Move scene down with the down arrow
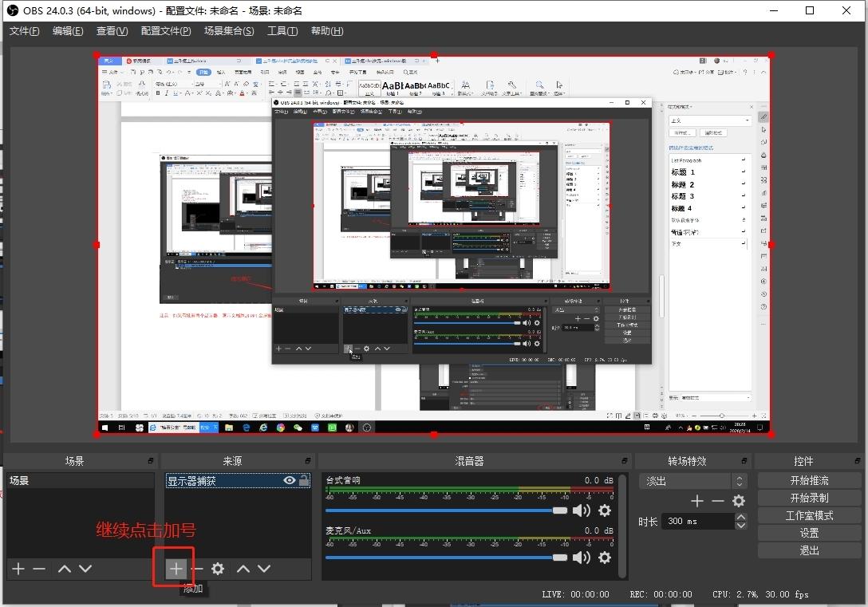Viewport: 868px width, 607px height. coord(85,568)
